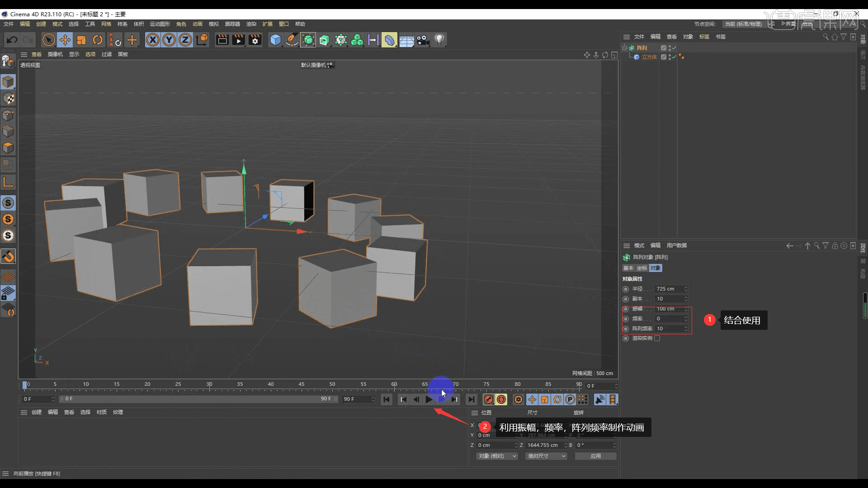
Task: Select the Rotate tool
Action: tap(98, 40)
